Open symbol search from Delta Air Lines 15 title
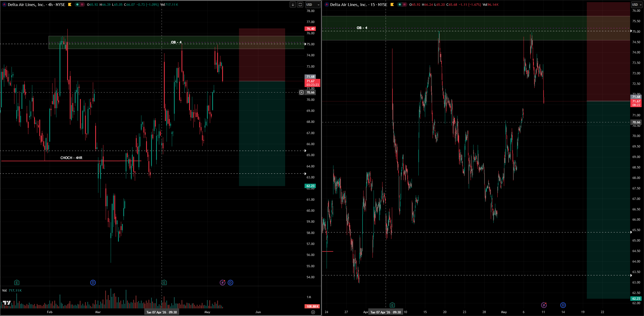This screenshot has height=316, width=644. [x=359, y=4]
